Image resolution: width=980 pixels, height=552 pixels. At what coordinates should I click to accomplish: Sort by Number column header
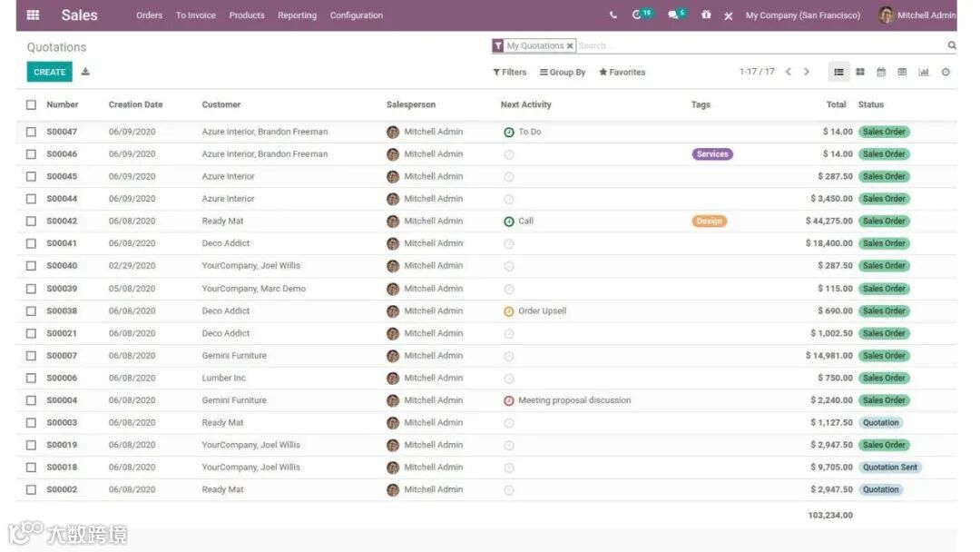63,104
